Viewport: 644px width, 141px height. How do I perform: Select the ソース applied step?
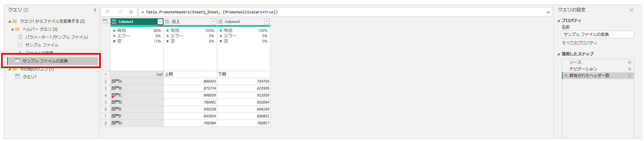[598, 62]
